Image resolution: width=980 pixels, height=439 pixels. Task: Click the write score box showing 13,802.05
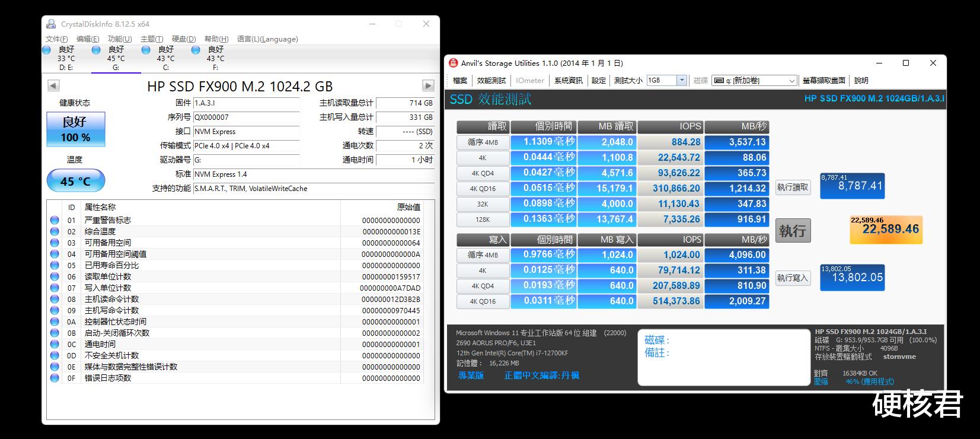(852, 278)
